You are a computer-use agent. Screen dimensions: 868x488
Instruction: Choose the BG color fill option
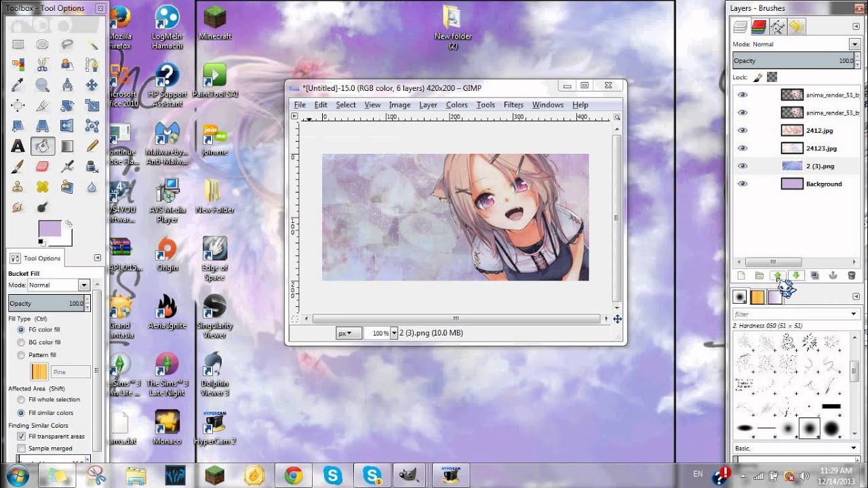(21, 342)
